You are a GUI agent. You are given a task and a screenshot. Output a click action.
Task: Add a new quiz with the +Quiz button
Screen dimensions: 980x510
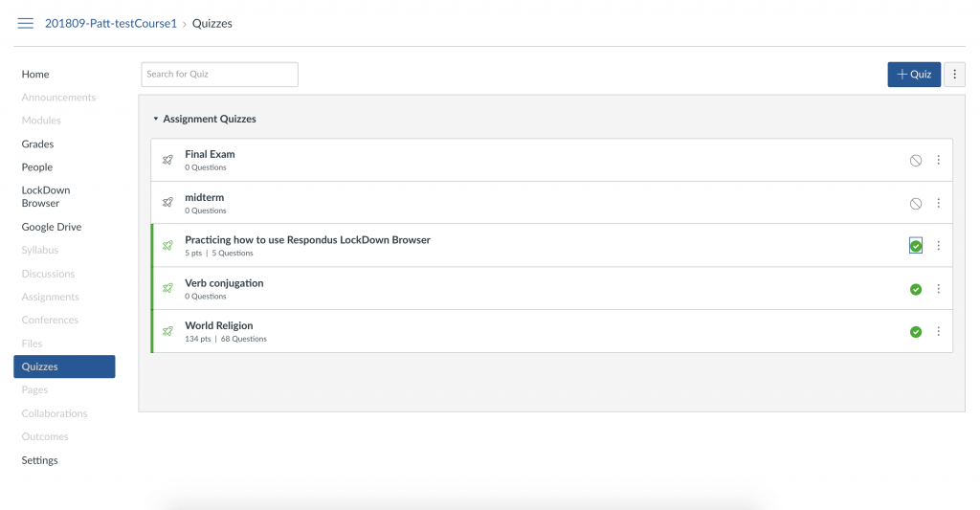point(914,75)
